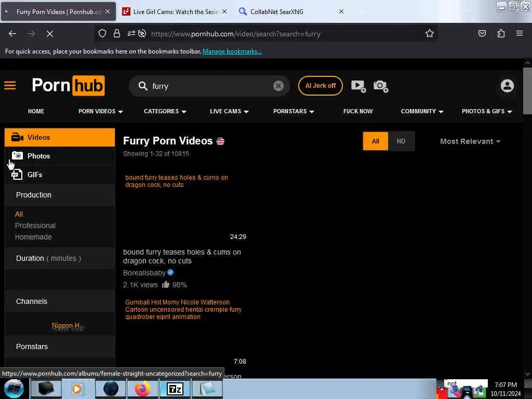Open the Fuck Now nav item
The height and width of the screenshot is (399, 532).
point(357,111)
